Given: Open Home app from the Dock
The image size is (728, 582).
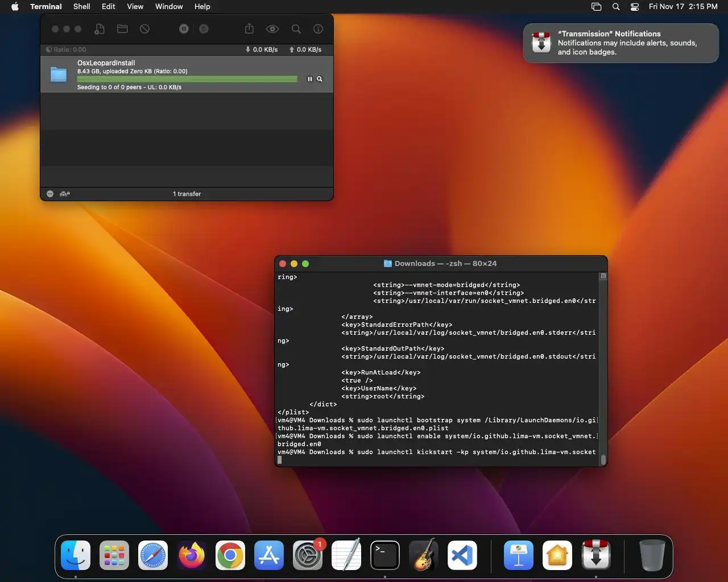Looking at the screenshot, I should coord(557,555).
